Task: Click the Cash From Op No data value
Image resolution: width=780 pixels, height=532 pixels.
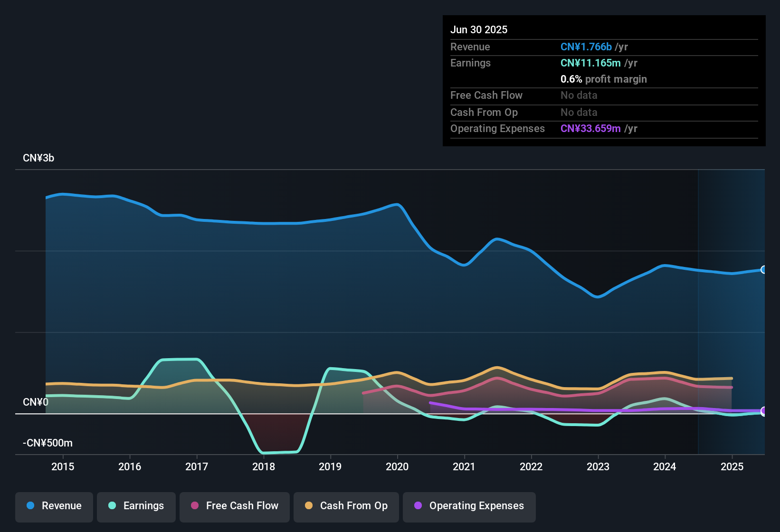Action: coord(579,112)
